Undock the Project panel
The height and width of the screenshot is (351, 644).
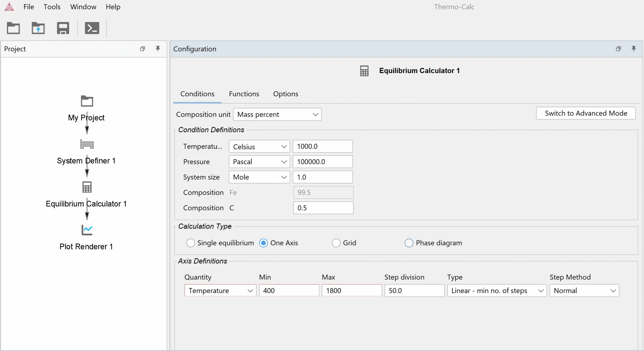click(142, 49)
